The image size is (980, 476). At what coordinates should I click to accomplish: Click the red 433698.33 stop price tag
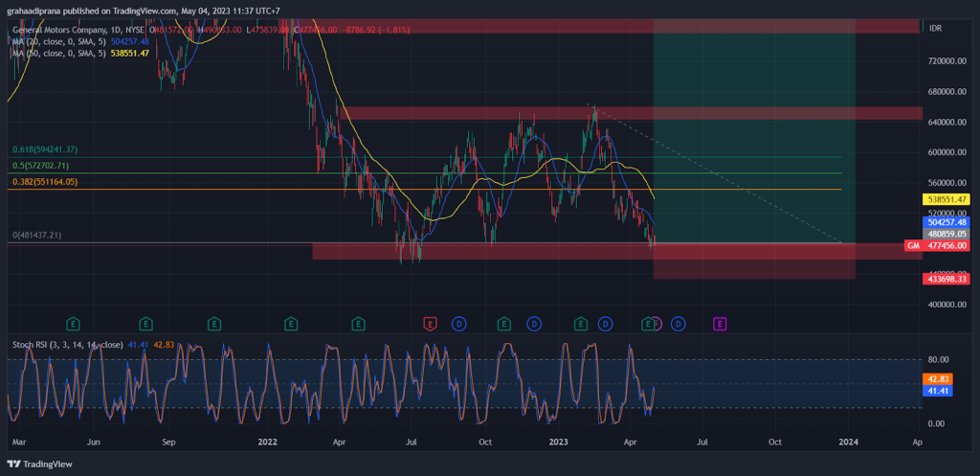946,279
